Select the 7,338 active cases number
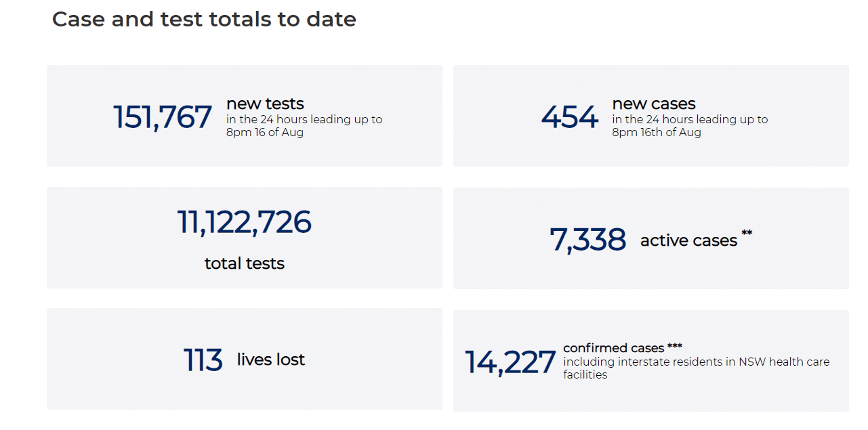Image resolution: width=868 pixels, height=430 pixels. click(x=587, y=240)
